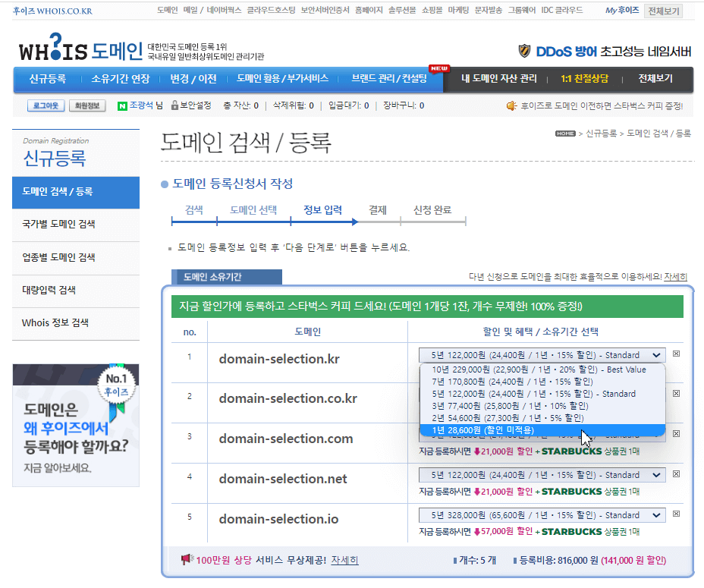This screenshot has height=588, width=704.
Task: Remove domain-selection.kr using its X icon
Action: [674, 354]
